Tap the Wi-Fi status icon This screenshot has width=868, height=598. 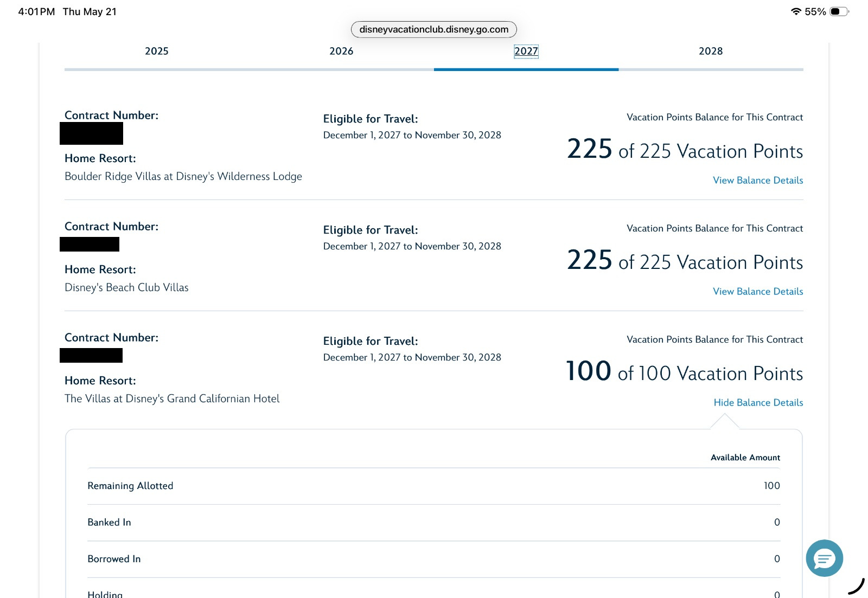[796, 11]
